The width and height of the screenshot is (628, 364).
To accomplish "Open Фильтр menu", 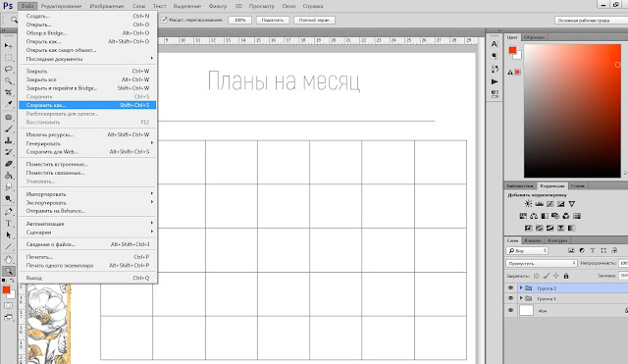I will pos(218,6).
